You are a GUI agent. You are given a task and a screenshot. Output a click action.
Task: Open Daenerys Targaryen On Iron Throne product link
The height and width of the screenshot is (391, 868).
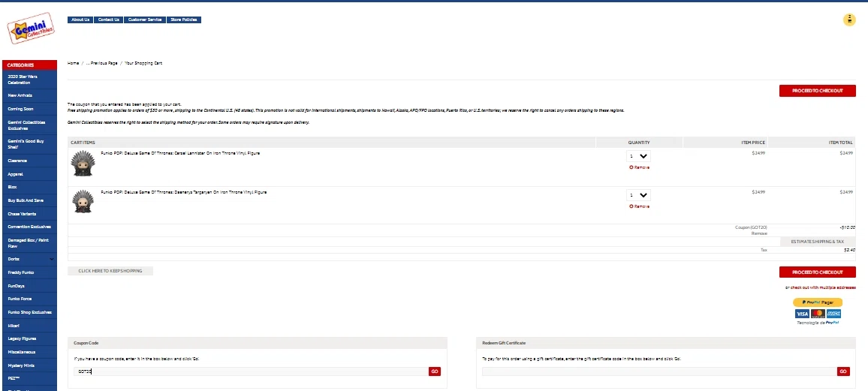tap(184, 192)
